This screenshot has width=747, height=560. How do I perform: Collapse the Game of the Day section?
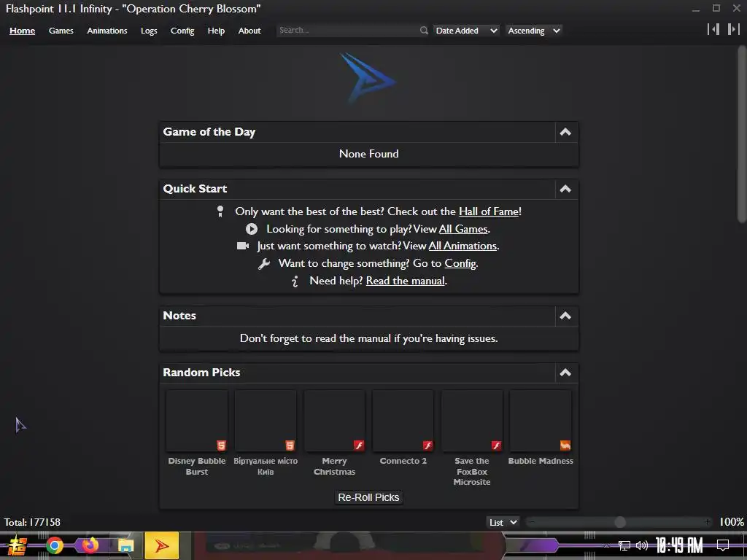565,132
